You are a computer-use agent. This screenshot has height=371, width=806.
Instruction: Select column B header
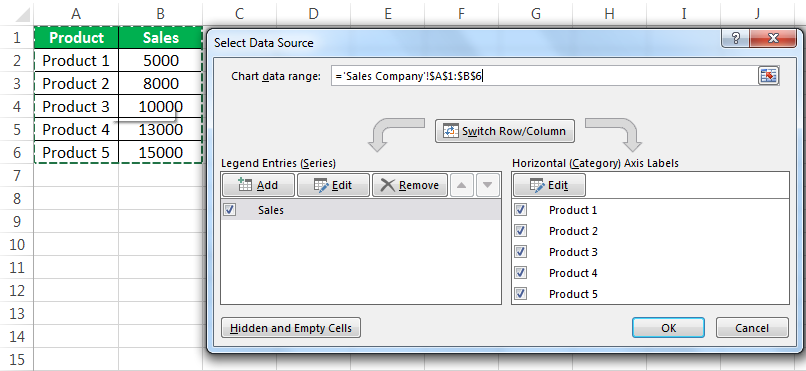click(x=160, y=14)
